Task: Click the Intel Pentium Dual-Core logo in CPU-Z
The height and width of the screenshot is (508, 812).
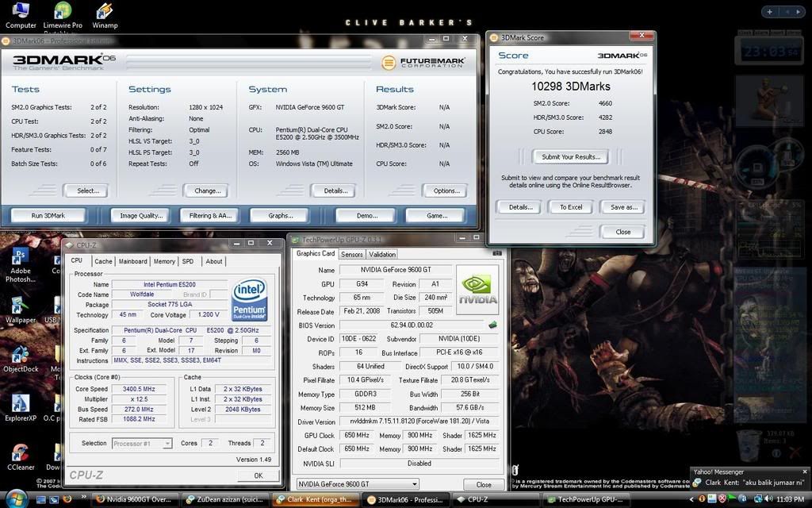Action: [249, 301]
